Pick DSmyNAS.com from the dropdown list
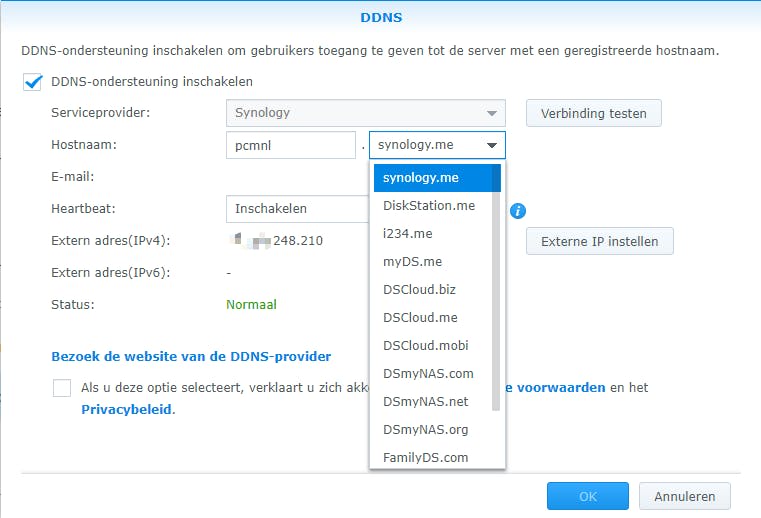 point(428,374)
